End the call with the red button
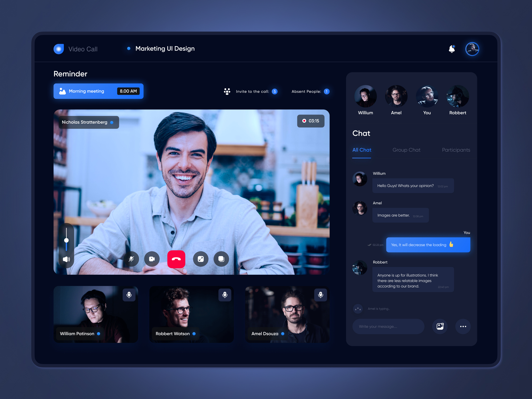This screenshot has height=399, width=532. point(176,259)
